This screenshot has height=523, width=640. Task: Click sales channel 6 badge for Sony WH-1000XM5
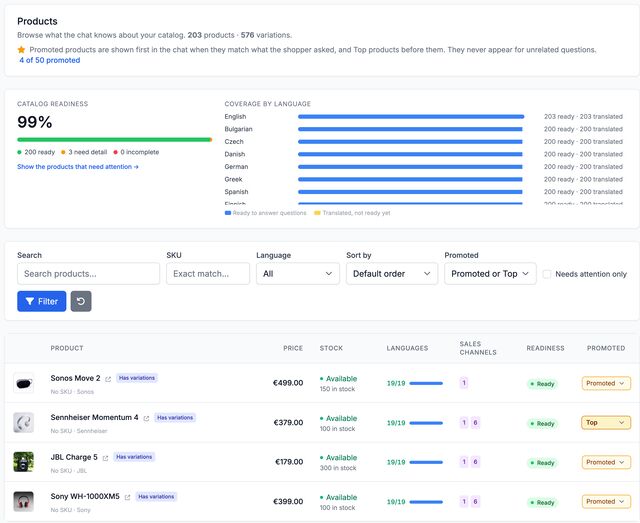click(475, 501)
